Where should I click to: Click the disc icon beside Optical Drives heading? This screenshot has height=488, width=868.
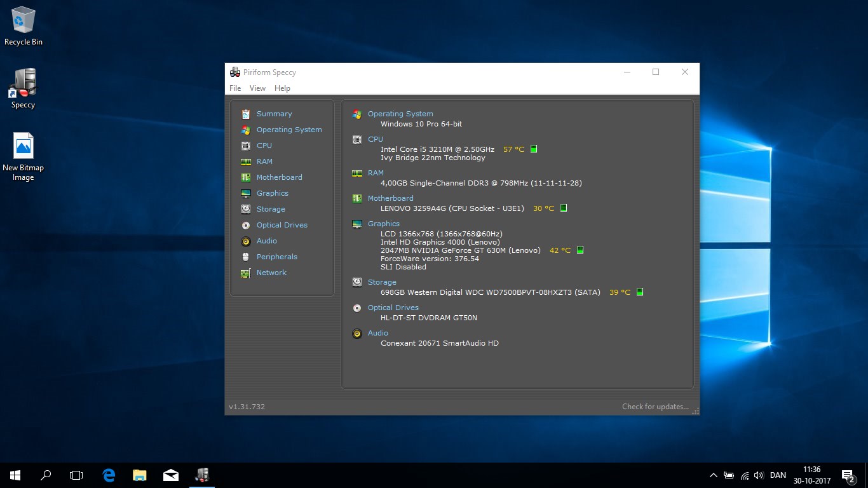[x=357, y=308]
